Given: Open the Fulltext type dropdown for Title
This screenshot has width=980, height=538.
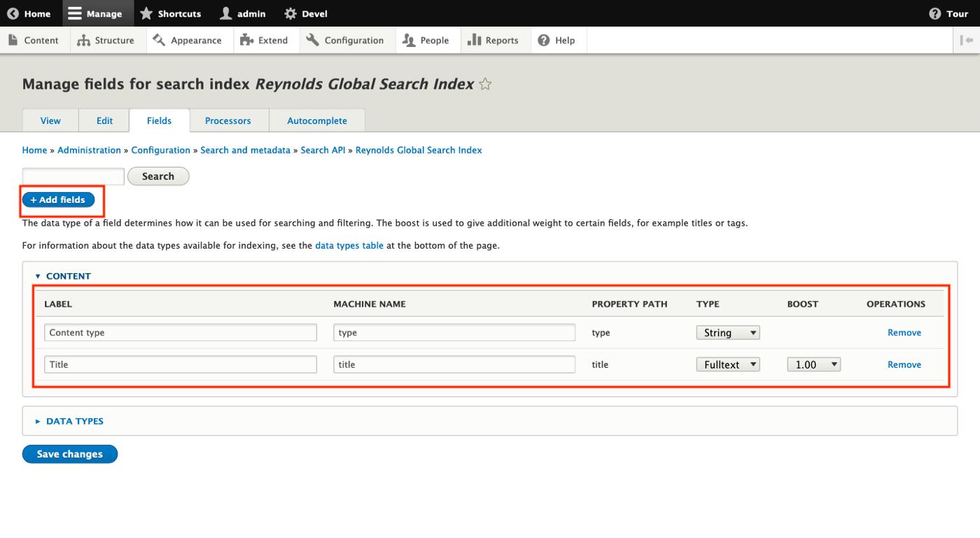Looking at the screenshot, I should (727, 364).
